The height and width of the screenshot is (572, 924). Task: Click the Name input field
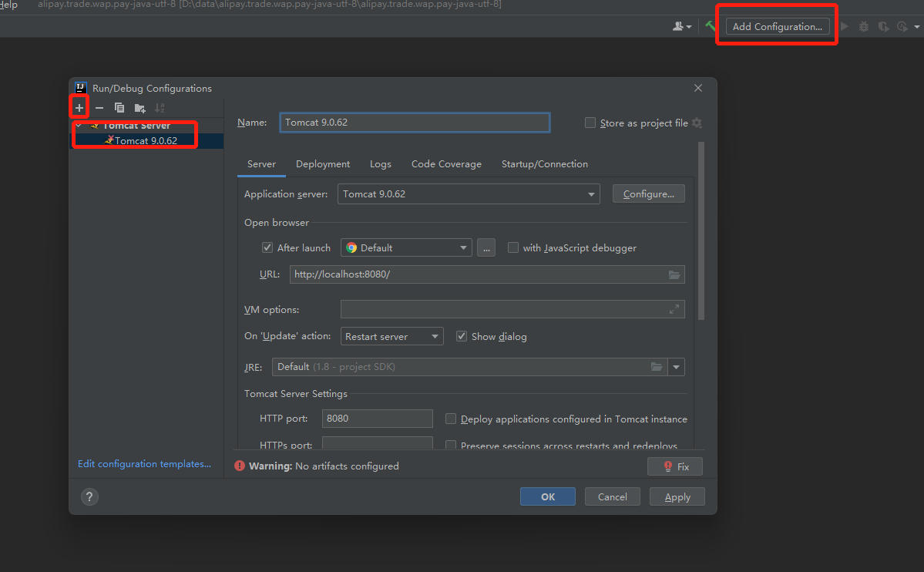coord(415,123)
